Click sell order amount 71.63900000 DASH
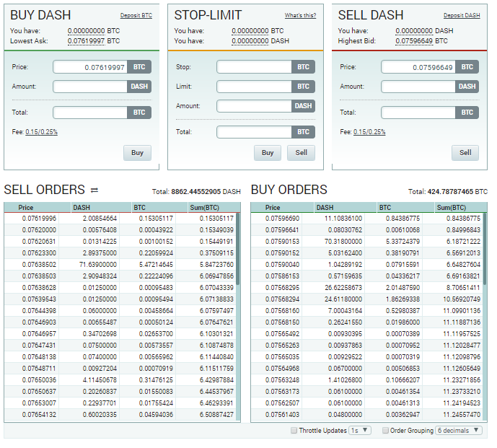497x448 pixels. (98, 265)
